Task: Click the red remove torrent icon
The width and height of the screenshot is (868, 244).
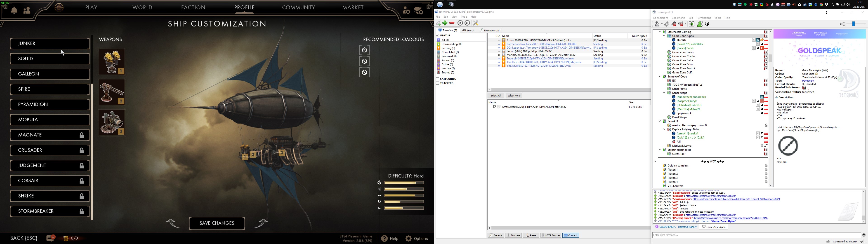Action: coord(452,23)
